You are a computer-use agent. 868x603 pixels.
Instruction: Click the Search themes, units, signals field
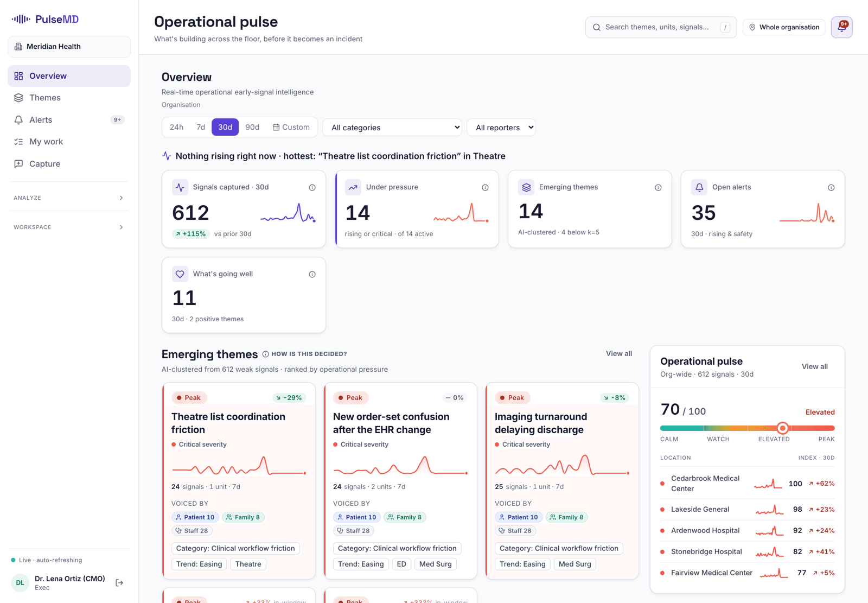click(x=661, y=27)
